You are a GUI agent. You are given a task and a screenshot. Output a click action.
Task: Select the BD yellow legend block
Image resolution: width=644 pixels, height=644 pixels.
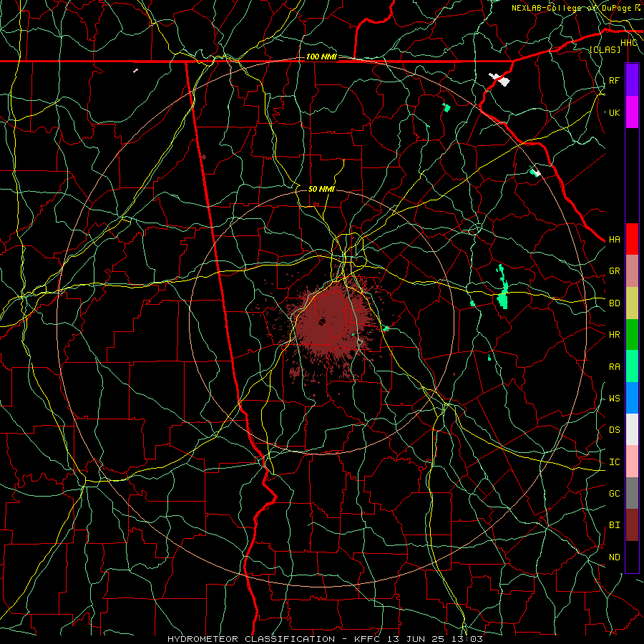(632, 303)
